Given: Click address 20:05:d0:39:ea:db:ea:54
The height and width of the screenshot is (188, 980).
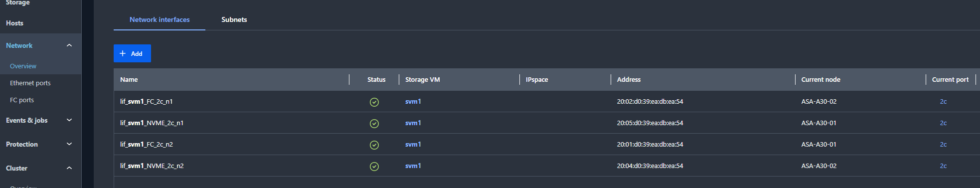Looking at the screenshot, I should (650, 123).
